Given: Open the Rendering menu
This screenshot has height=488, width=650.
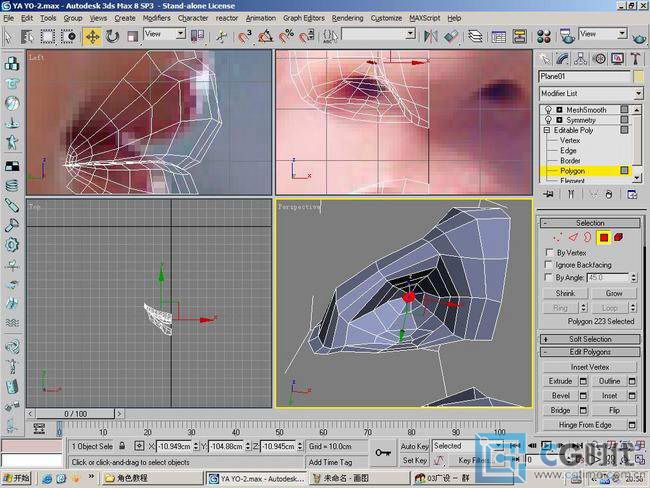Looking at the screenshot, I should coord(347,18).
